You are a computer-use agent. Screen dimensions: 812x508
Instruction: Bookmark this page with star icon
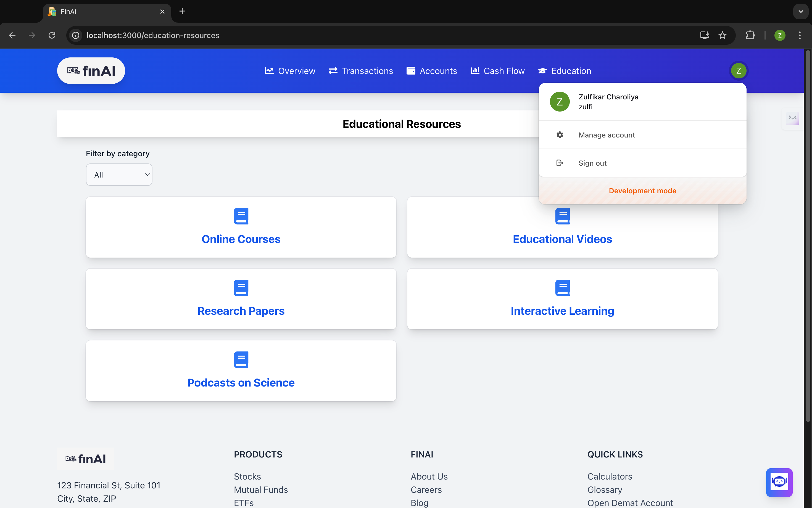coord(722,35)
